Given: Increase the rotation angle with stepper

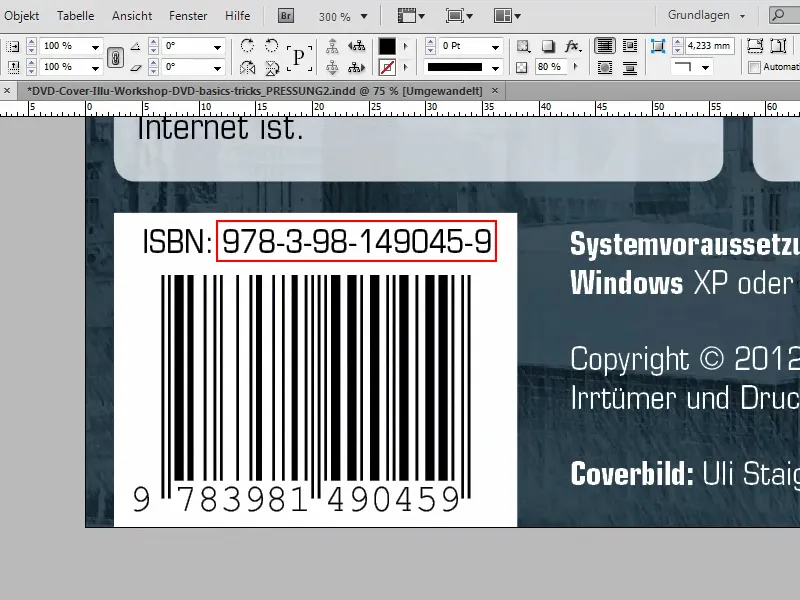Looking at the screenshot, I should pyautogui.click(x=153, y=42).
